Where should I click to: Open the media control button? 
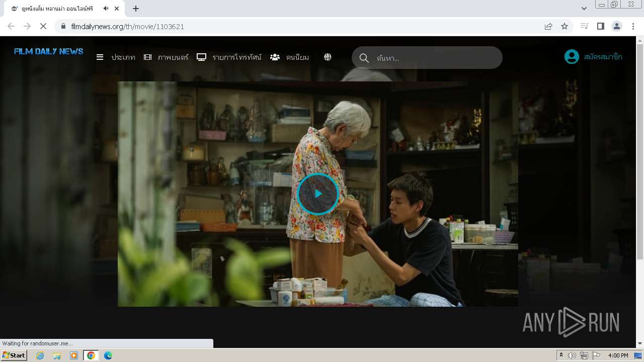(x=584, y=26)
